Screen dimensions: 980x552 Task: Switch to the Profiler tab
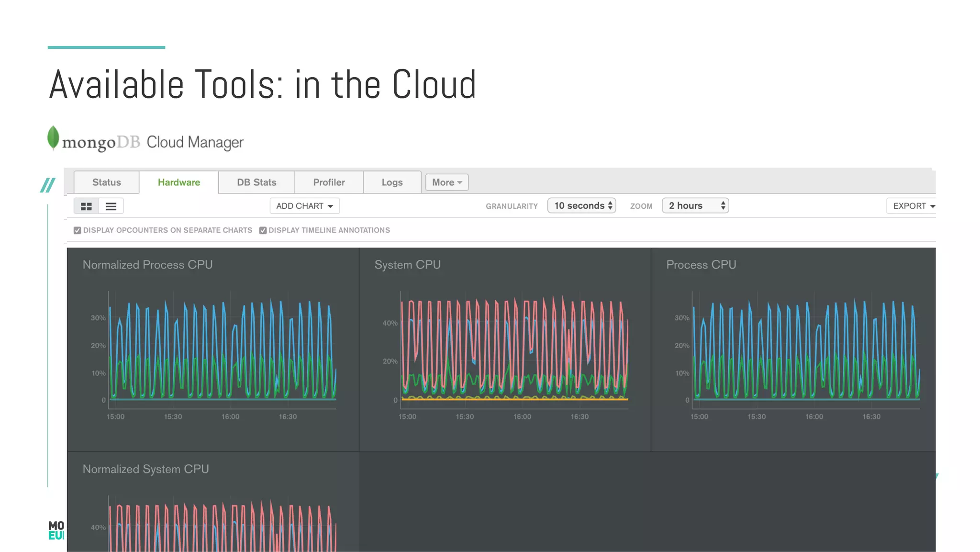click(x=329, y=182)
